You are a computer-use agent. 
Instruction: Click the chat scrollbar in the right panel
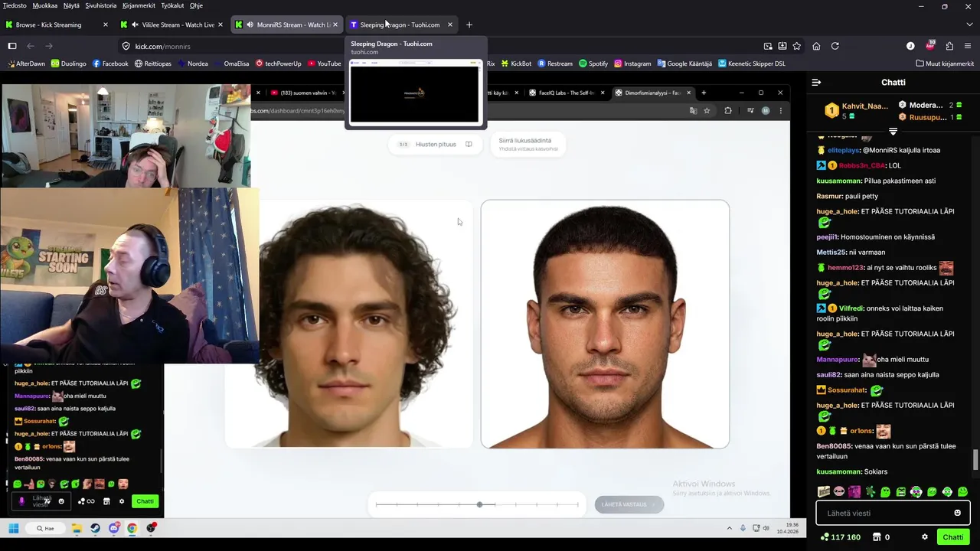975,460
